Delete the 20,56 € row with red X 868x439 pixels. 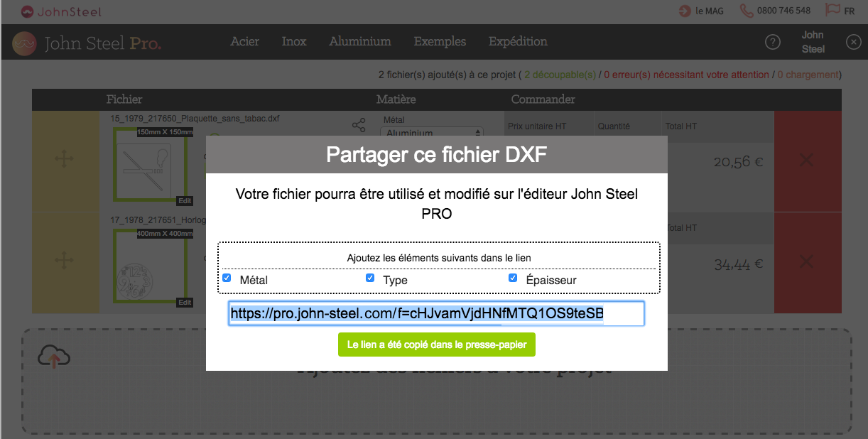click(806, 161)
